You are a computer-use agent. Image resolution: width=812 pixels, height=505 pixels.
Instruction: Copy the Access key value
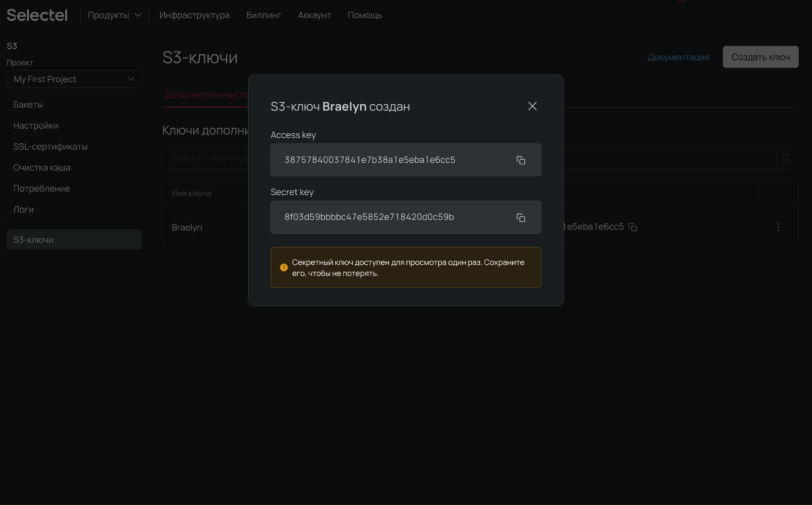click(x=520, y=160)
